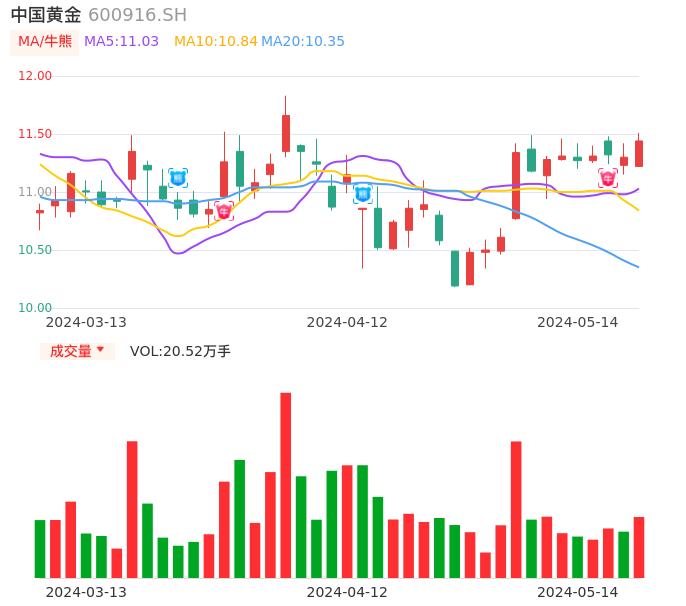Click the first blue bear signal marker

(178, 178)
